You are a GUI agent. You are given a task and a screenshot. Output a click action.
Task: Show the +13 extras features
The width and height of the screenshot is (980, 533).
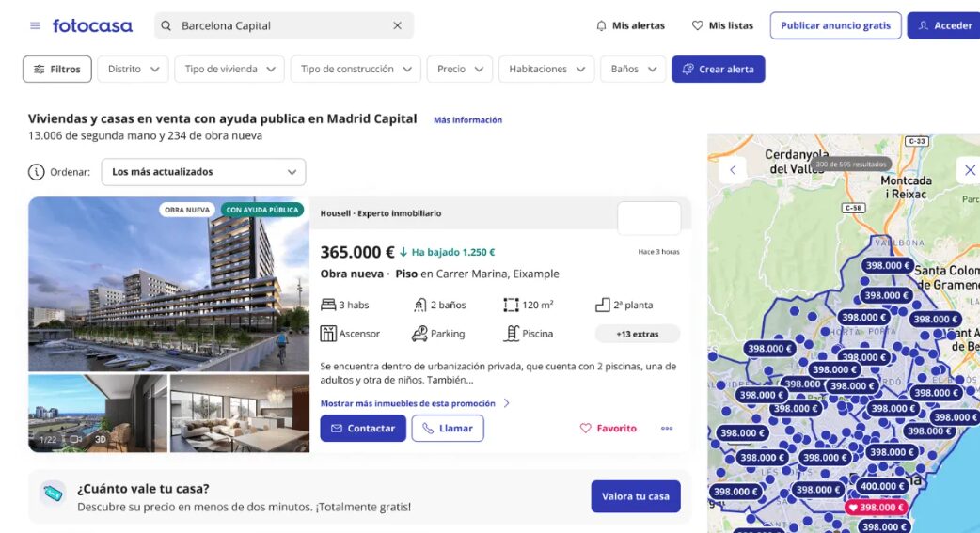(637, 334)
